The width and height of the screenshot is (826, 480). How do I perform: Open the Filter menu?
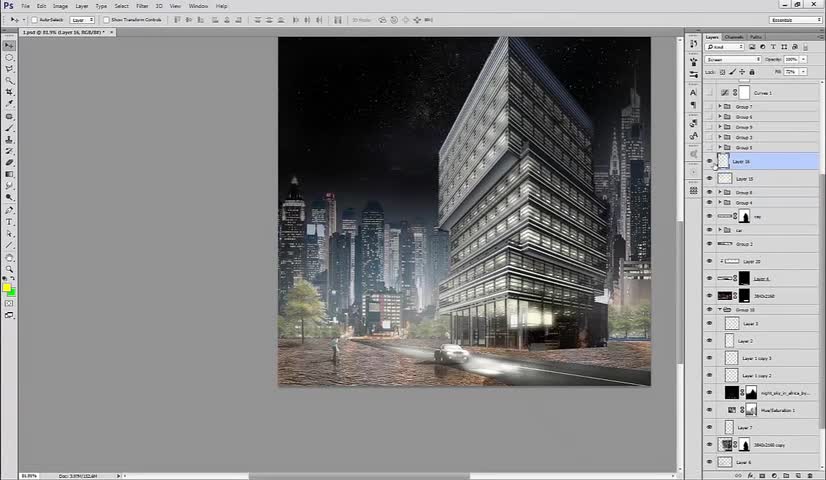142,6
